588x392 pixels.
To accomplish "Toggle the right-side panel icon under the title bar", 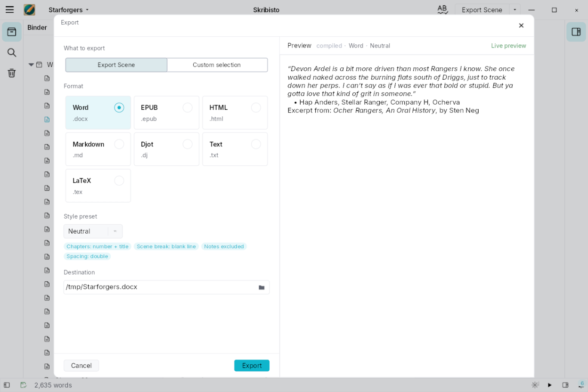I will [576, 32].
